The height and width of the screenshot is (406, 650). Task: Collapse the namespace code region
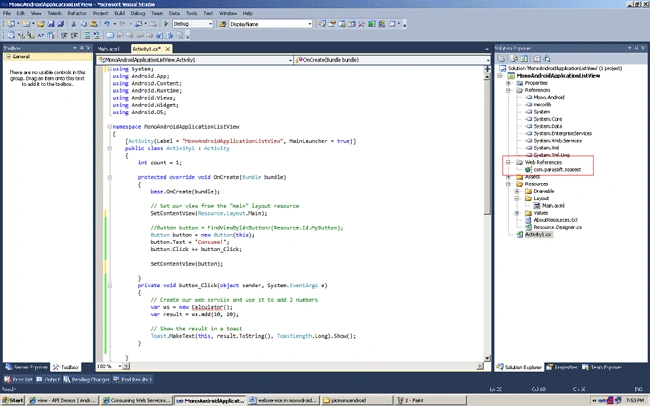pos(109,126)
